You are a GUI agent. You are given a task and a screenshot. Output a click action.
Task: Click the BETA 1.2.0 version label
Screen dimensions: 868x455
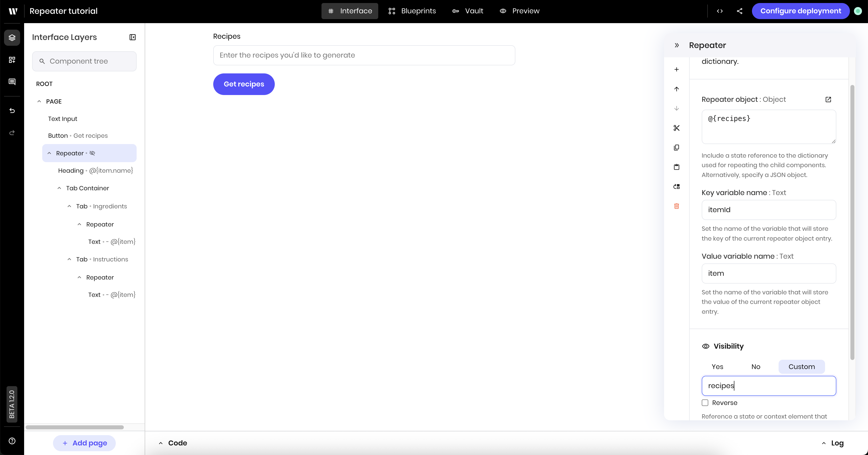(x=12, y=404)
